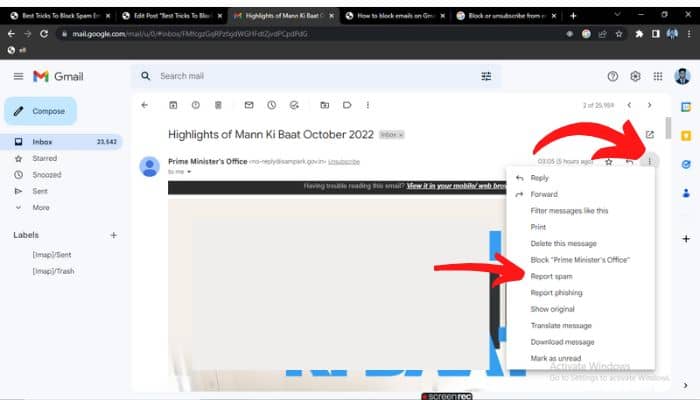Snooze this email clock icon

271,105
